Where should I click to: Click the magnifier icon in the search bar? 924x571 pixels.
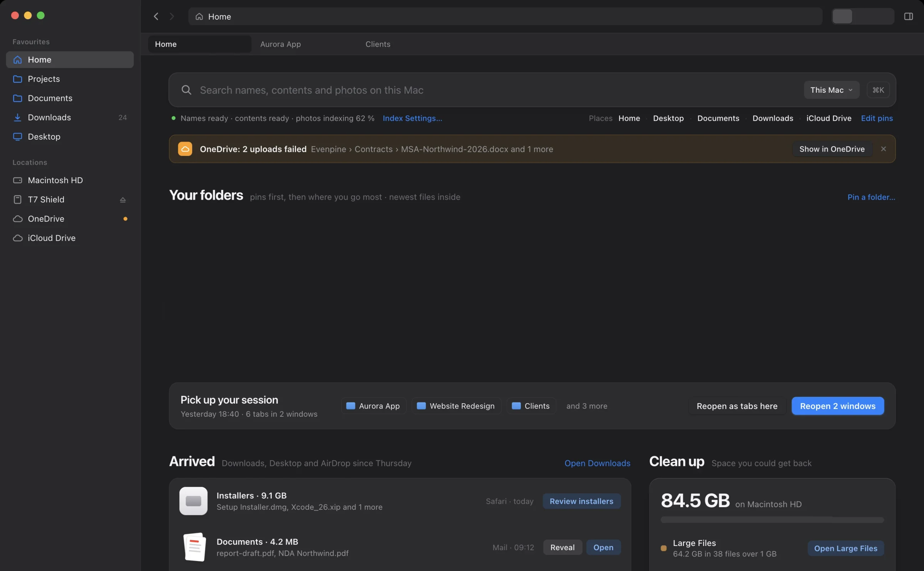(186, 90)
